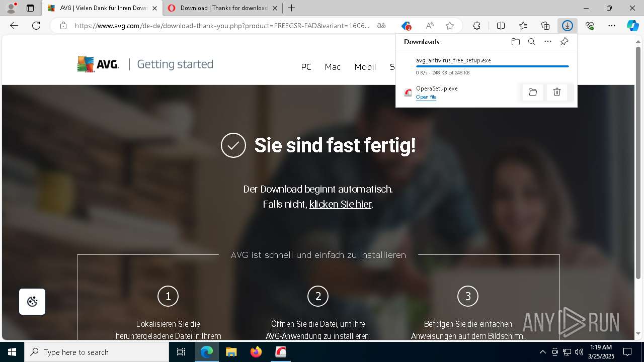The image size is (644, 362).
Task: Click the address bar URL field
Action: (x=222, y=26)
